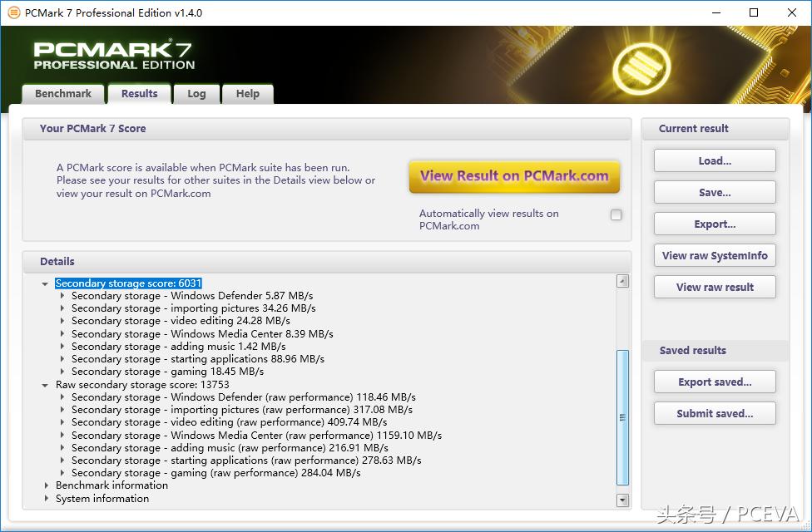Expand starting applications raw 278.63 MB/s
Screen dimensions: 812x532
[62, 460]
